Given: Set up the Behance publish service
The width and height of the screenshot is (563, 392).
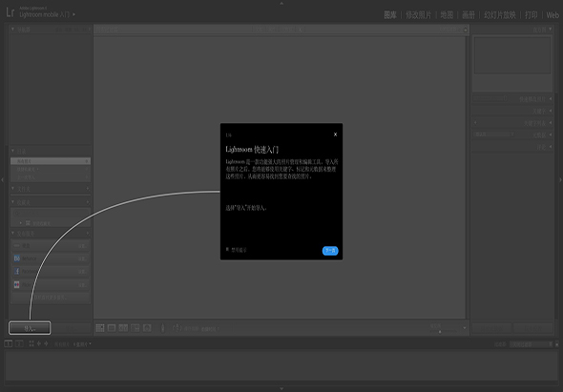Looking at the screenshot, I should point(83,258).
